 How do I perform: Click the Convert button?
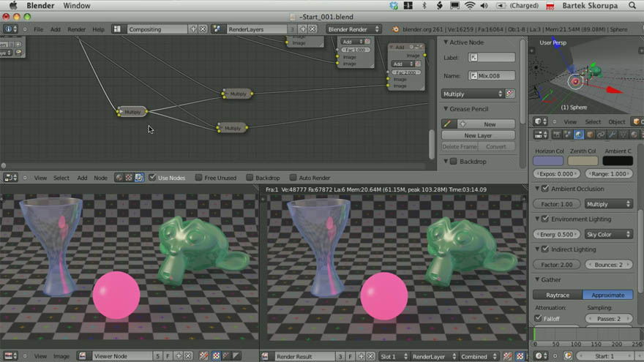(496, 146)
